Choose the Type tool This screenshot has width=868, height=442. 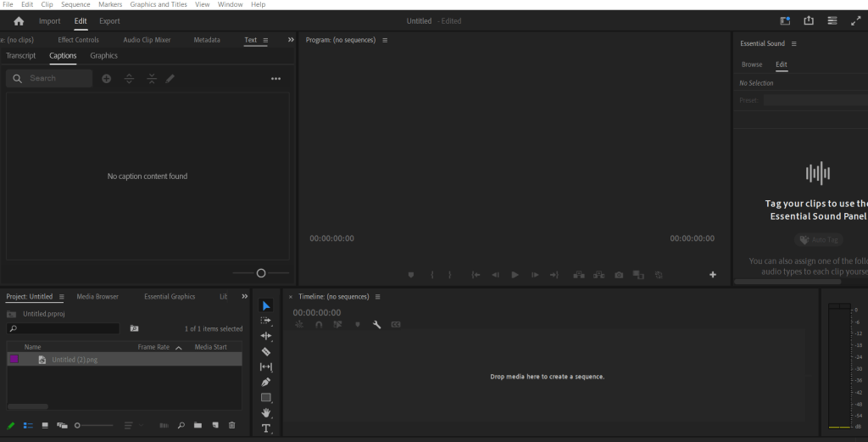pyautogui.click(x=266, y=428)
